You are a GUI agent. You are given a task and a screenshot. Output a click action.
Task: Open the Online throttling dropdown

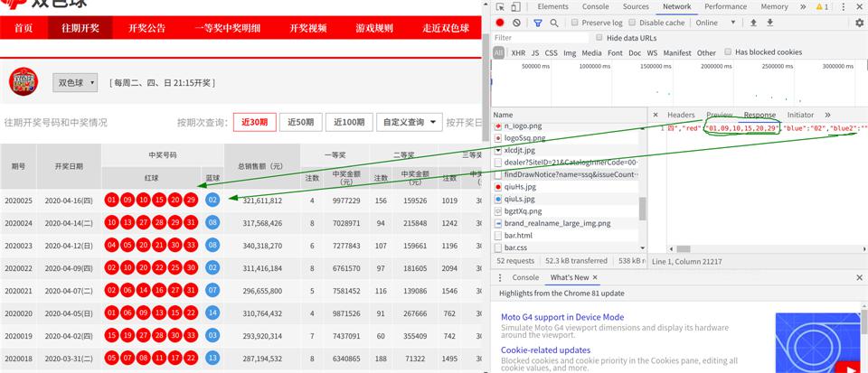coord(716,23)
